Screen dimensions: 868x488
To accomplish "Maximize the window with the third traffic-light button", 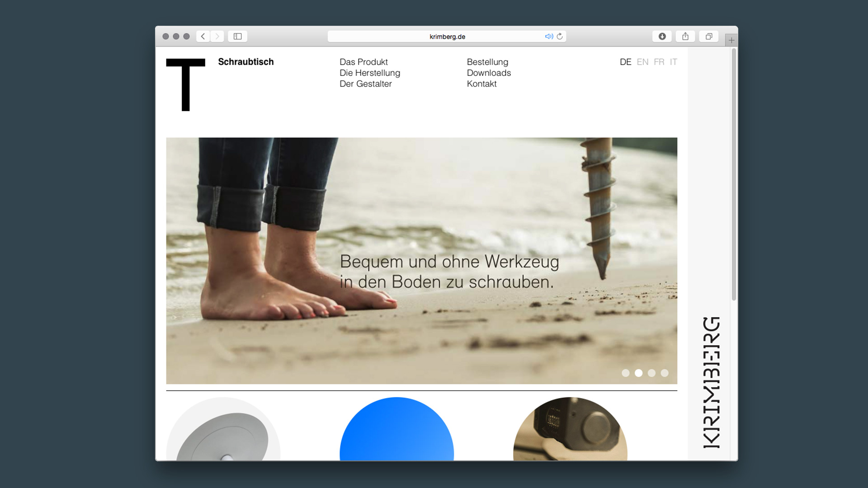I will [x=186, y=36].
